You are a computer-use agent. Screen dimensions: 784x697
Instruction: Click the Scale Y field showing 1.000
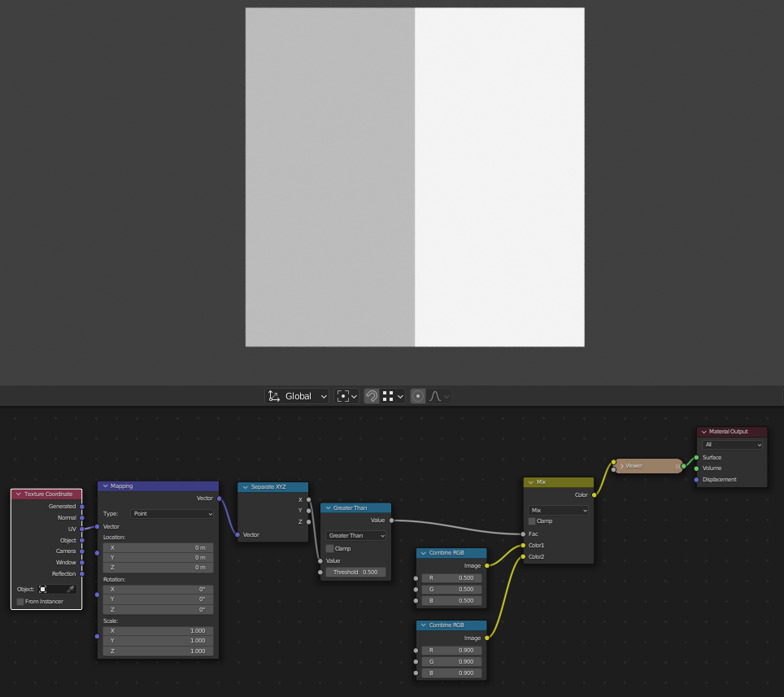click(158, 641)
